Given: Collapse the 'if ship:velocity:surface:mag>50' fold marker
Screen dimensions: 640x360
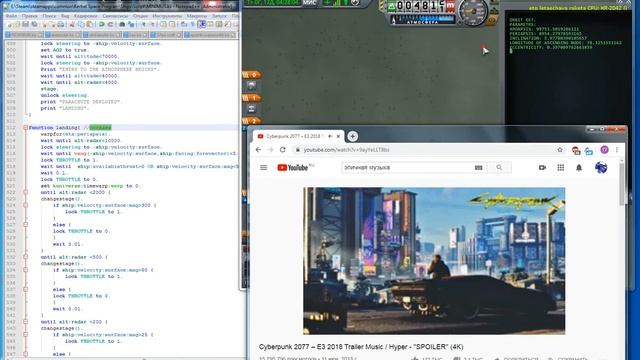Looking at the screenshot, I should point(26,270).
